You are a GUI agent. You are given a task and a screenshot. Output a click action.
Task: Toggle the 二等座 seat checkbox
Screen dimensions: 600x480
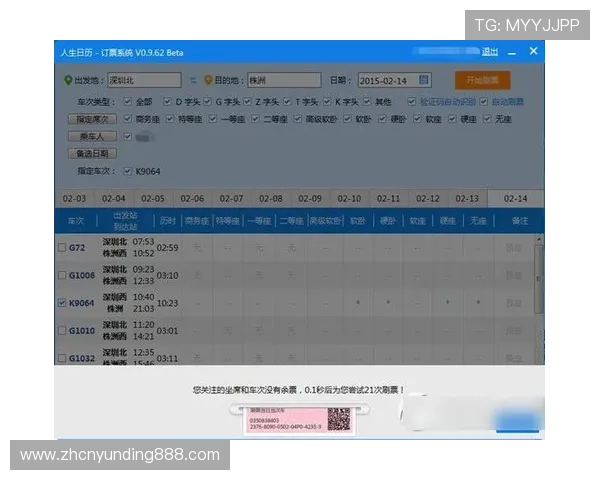point(255,119)
